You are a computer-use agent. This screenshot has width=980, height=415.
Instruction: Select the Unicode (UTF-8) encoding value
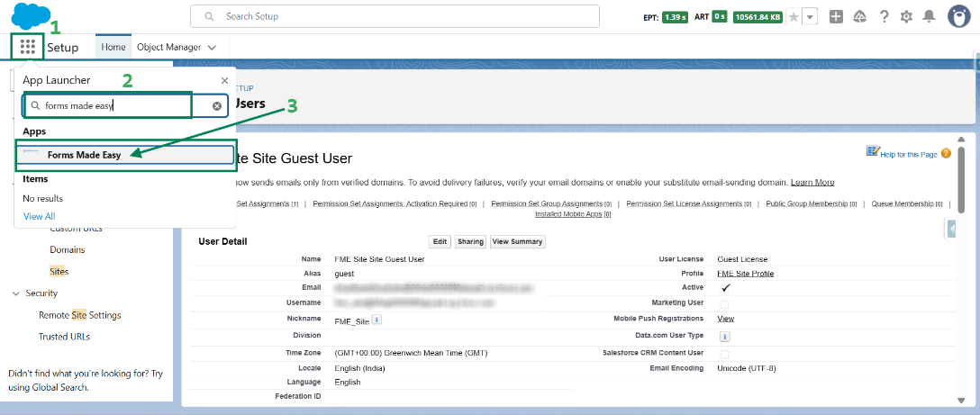click(x=747, y=368)
